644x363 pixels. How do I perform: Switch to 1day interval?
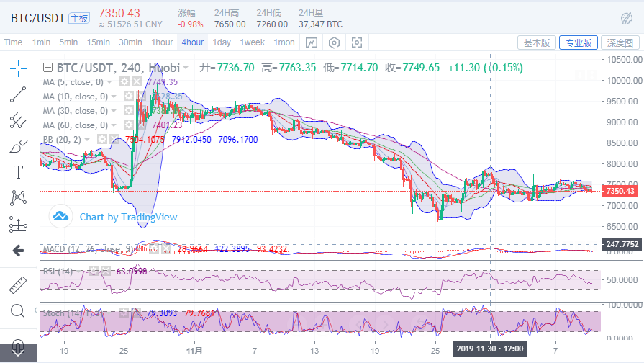[x=222, y=42]
